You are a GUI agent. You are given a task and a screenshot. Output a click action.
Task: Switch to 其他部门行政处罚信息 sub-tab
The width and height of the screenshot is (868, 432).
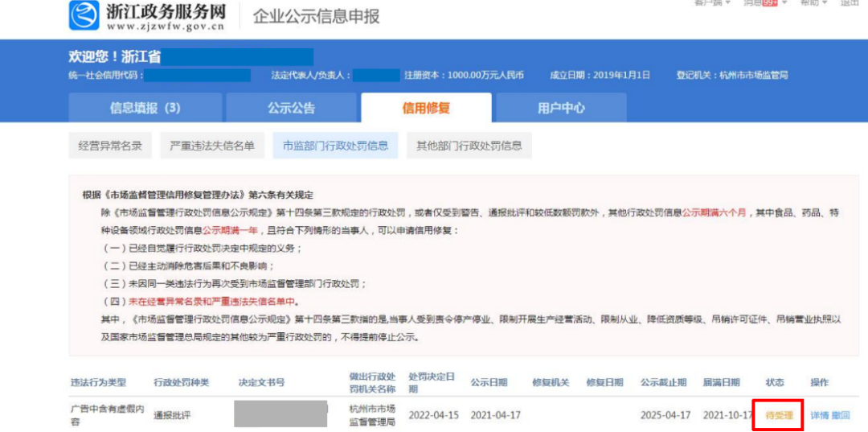pos(469,146)
